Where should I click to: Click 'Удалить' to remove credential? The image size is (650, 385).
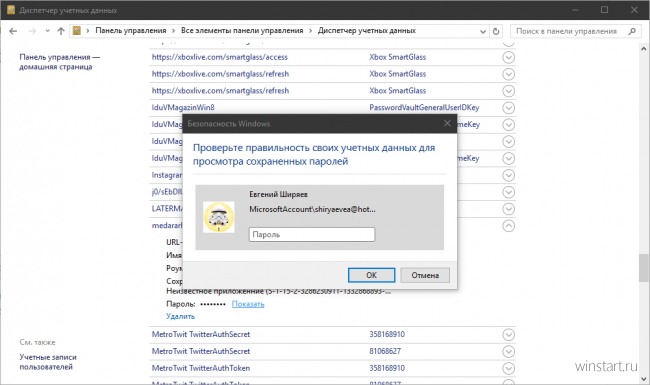(x=180, y=316)
